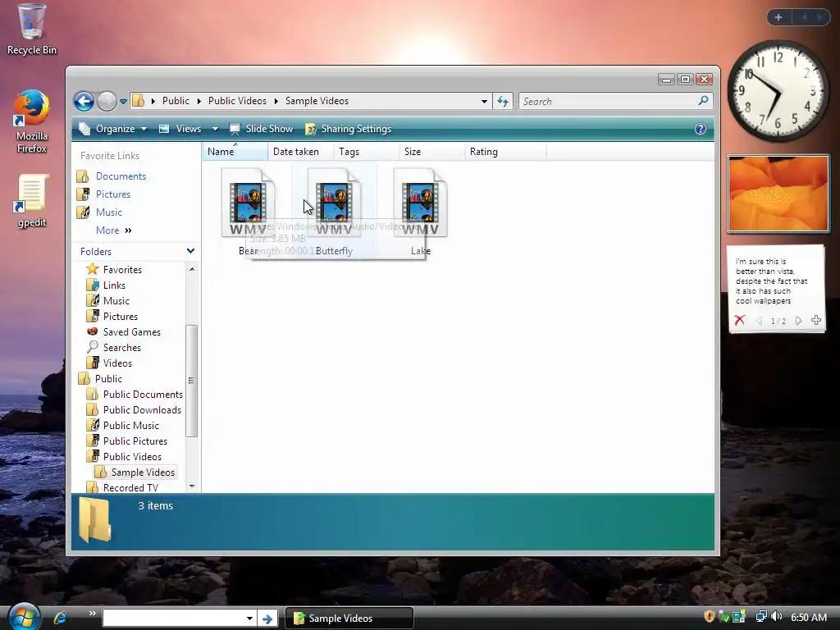Sort files by Tags column

[367, 152]
